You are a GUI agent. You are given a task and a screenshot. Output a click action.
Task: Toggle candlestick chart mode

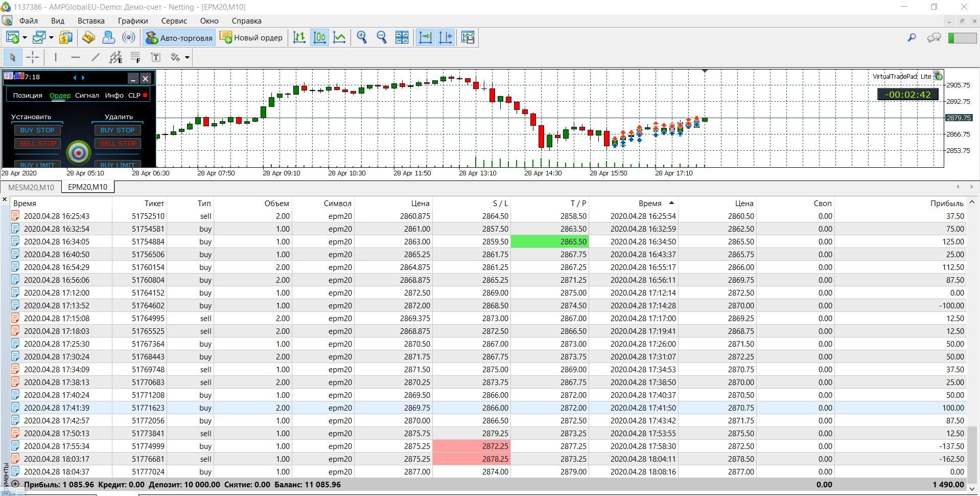click(x=319, y=37)
